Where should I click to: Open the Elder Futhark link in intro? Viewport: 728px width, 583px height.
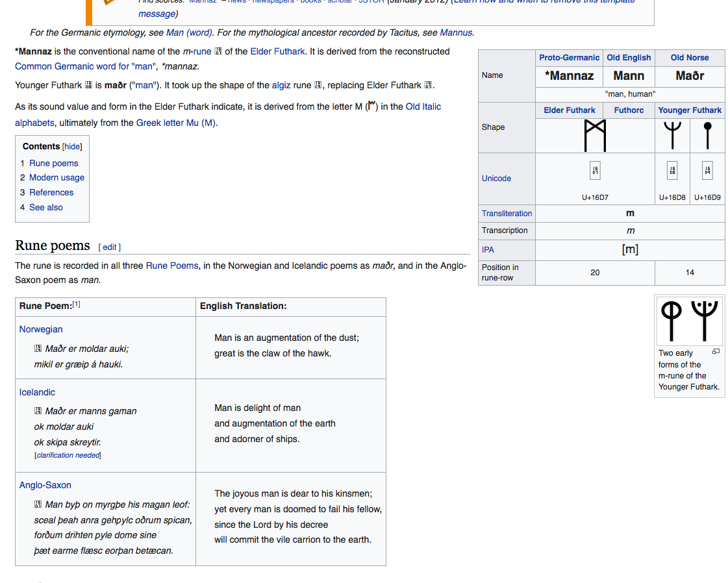[277, 51]
